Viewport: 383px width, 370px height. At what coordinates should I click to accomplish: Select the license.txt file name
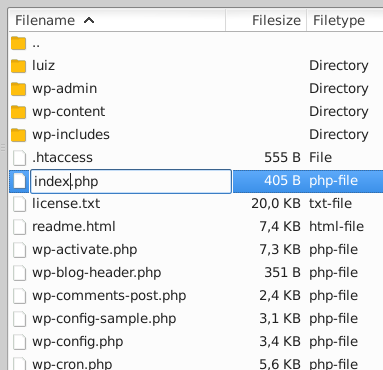(66, 203)
